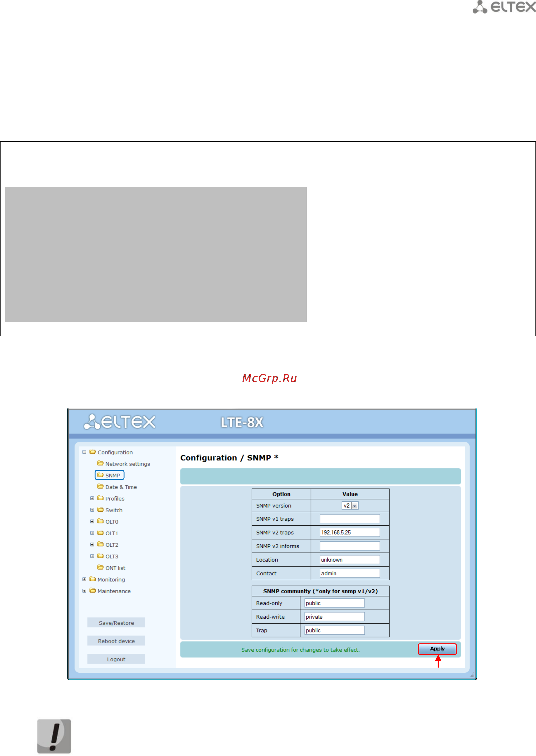Click the ONT list folder icon
536x756 pixels.
100,567
